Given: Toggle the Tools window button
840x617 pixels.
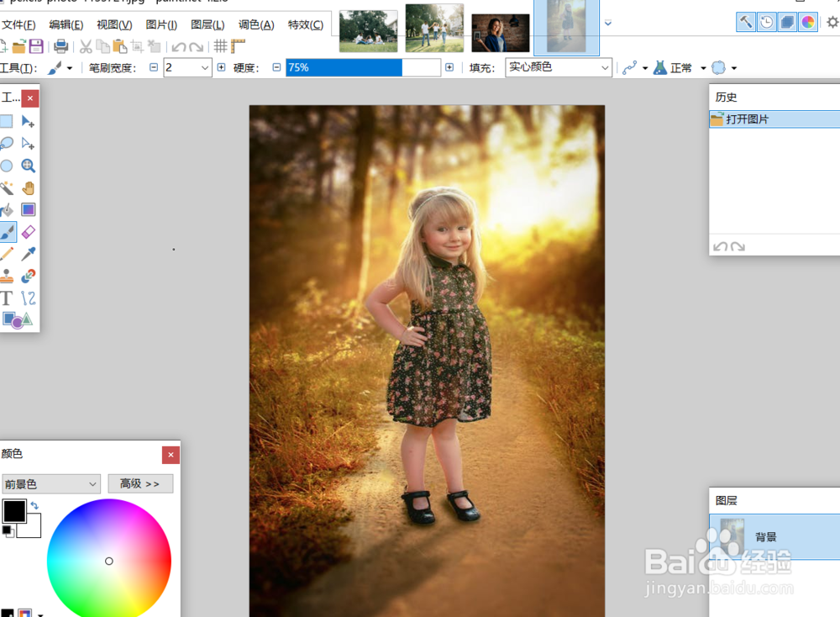Looking at the screenshot, I should pos(746,22).
